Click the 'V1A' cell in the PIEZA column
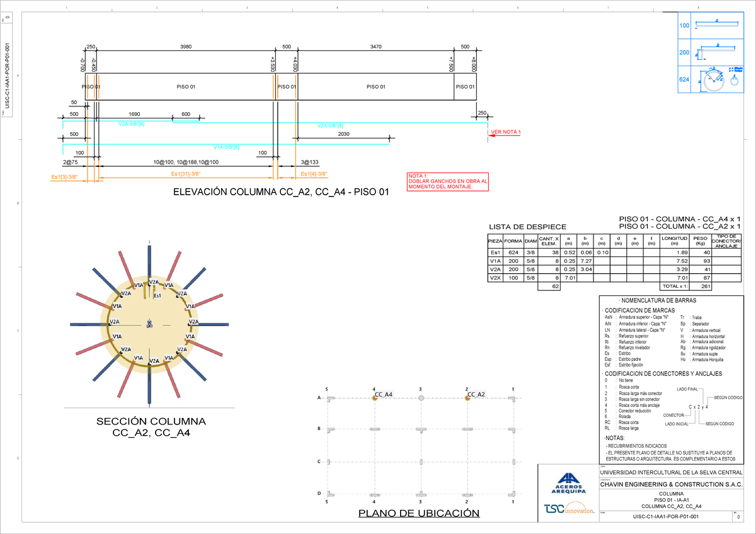Viewport: 756px width, 534px height. coord(496,261)
